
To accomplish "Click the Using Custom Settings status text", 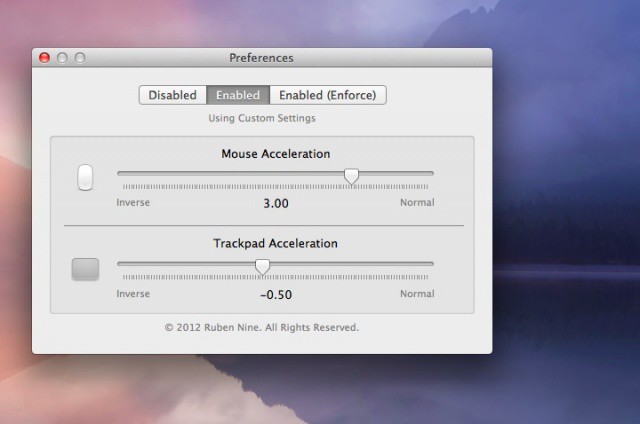I will coord(262,118).
